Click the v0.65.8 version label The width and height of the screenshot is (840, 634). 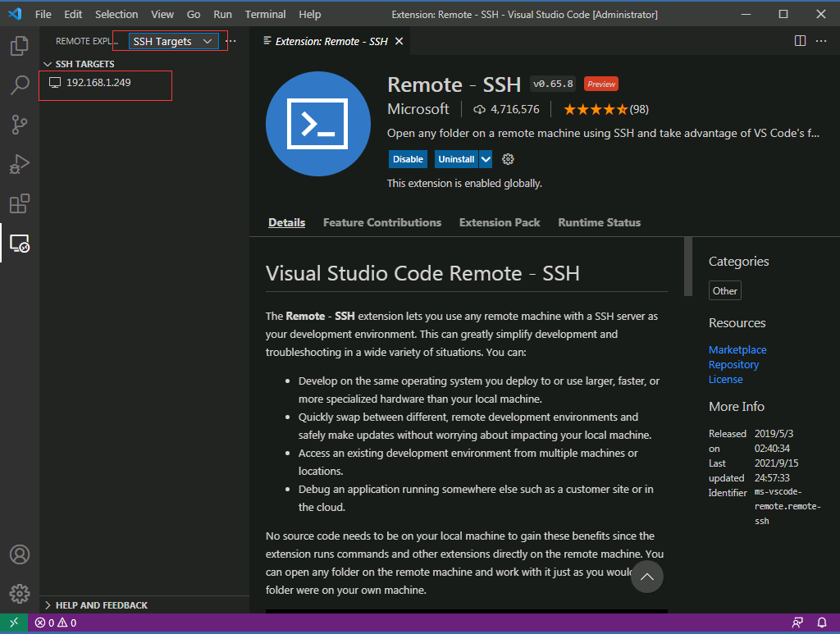coord(553,84)
